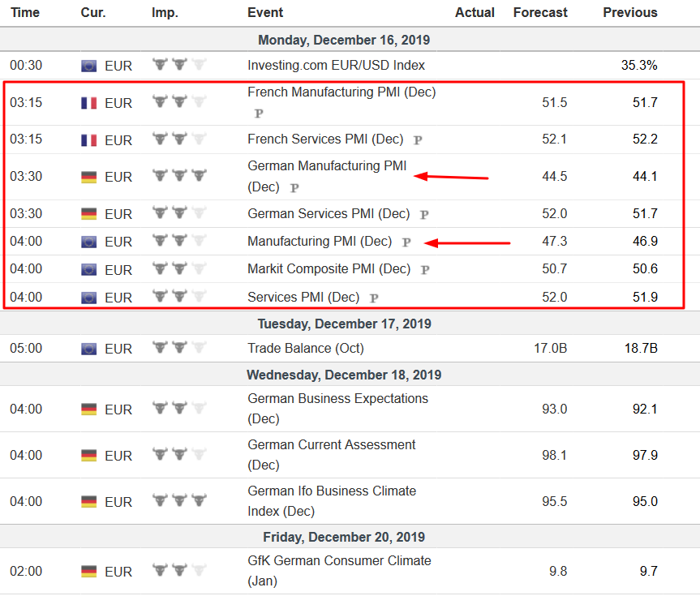Click preliminary P icon of Services PMI (Dec)
Screen dimensions: 700x596
[x=374, y=298]
